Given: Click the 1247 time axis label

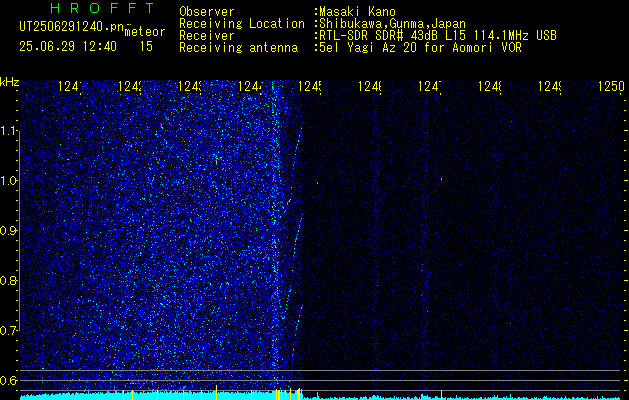Looking at the screenshot, I should pos(430,86).
